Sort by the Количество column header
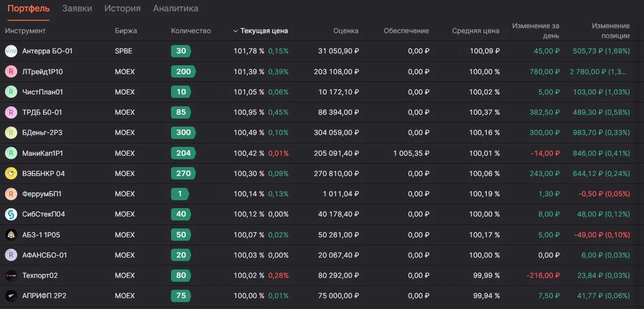 191,31
